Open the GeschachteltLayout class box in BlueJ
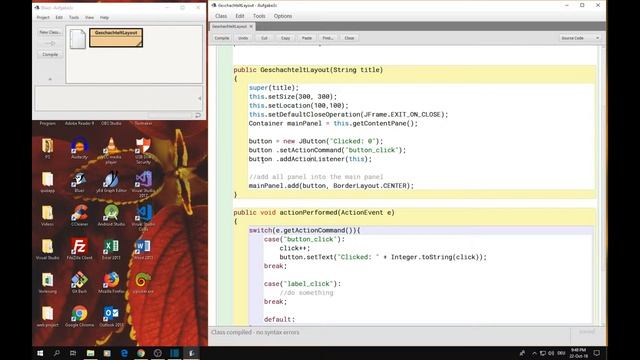This screenshot has width=640, height=360. point(116,38)
